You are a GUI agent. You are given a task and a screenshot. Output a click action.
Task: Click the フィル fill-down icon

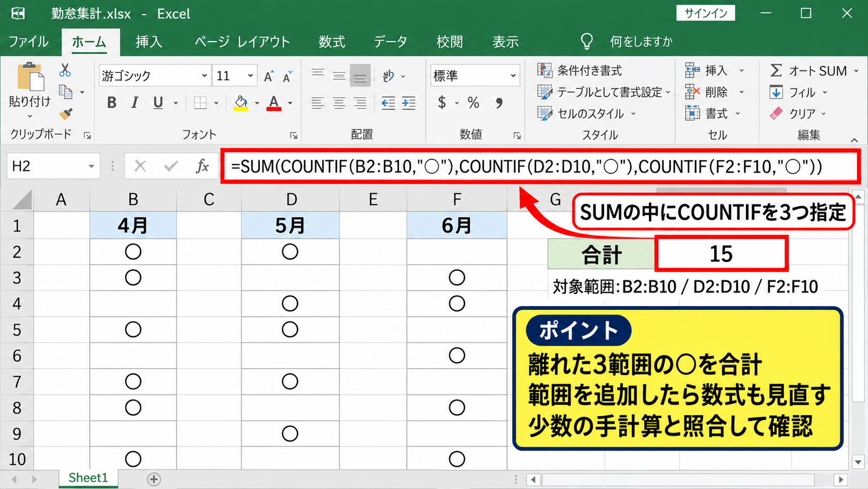point(776,92)
